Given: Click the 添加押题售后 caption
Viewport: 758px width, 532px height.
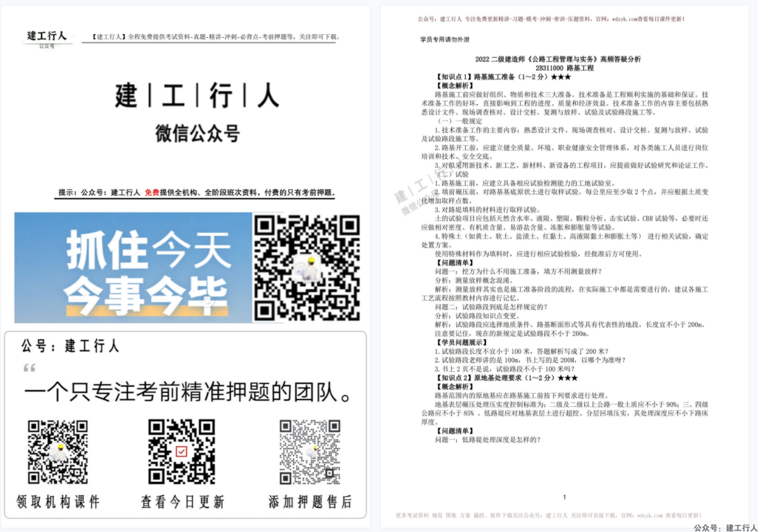Looking at the screenshot, I should tap(310, 501).
